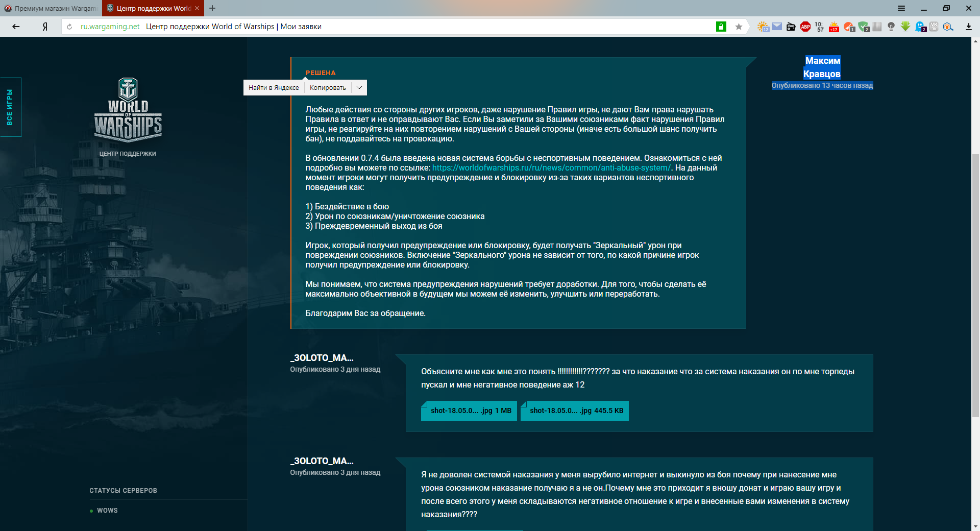Open attachment shot-18.05.0 jpg 445.5 KB
The height and width of the screenshot is (531, 980).
[575, 411]
